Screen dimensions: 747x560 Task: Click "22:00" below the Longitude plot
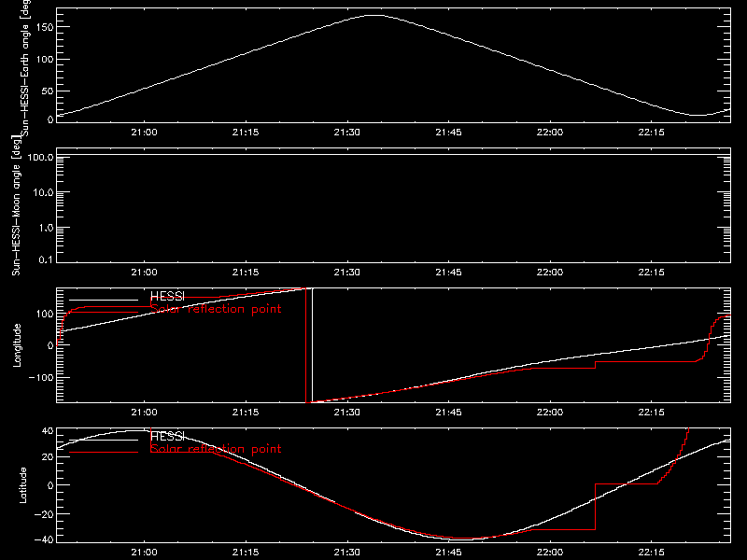pyautogui.click(x=550, y=412)
